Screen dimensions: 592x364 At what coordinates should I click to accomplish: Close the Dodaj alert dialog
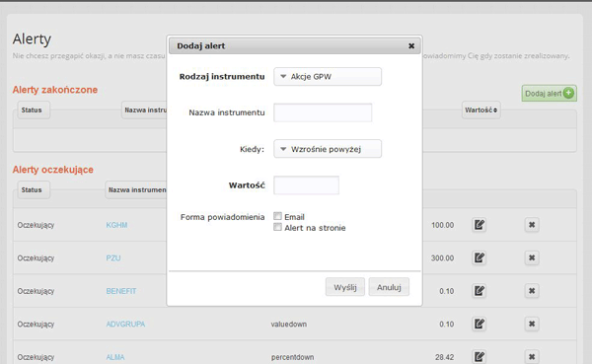411,46
